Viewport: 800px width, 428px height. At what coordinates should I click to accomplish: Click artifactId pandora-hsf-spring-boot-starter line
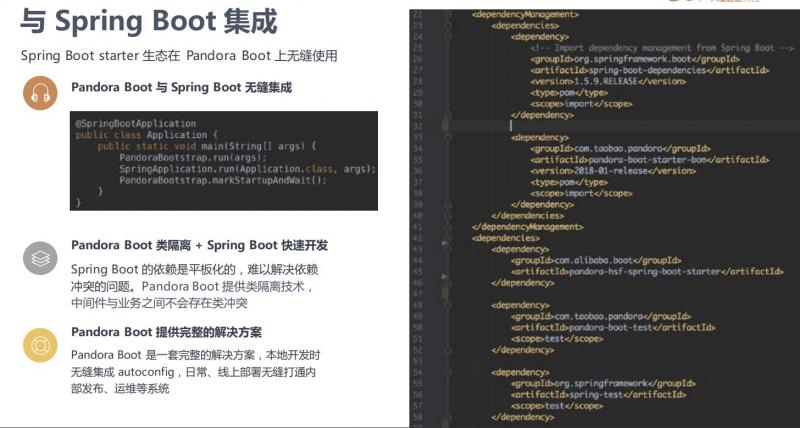click(647, 271)
